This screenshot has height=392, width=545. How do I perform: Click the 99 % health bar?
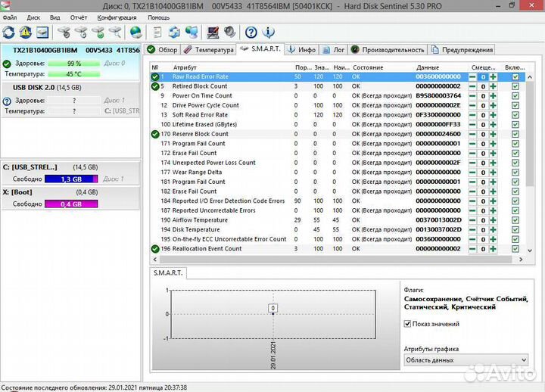(74, 64)
